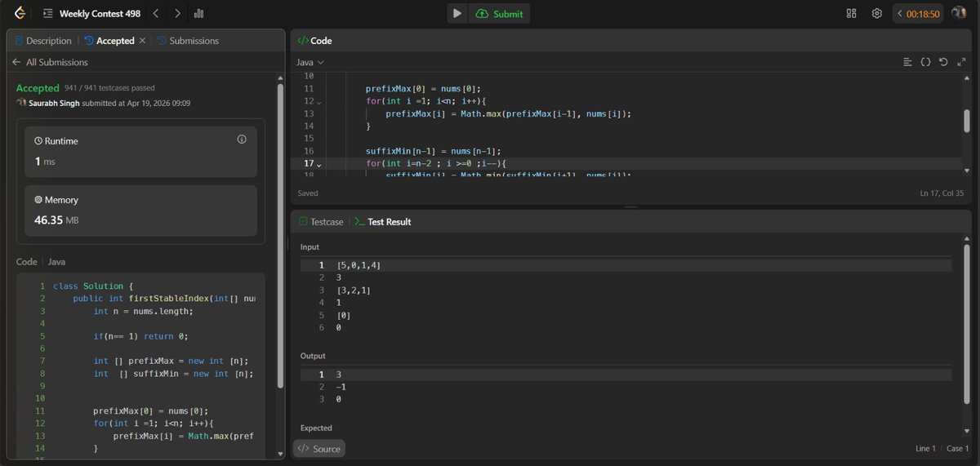Open the LeetCode home logo
Image resolution: width=980 pixels, height=466 pixels.
(20, 13)
